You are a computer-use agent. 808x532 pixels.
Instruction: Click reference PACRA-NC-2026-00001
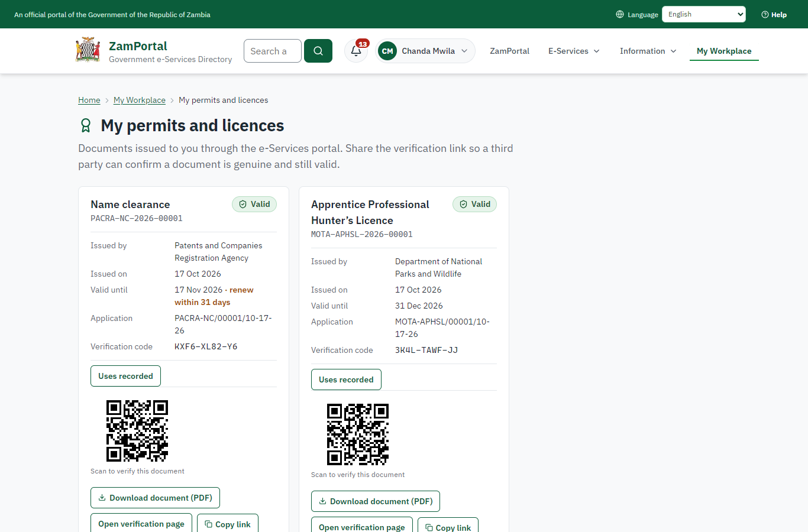(137, 218)
